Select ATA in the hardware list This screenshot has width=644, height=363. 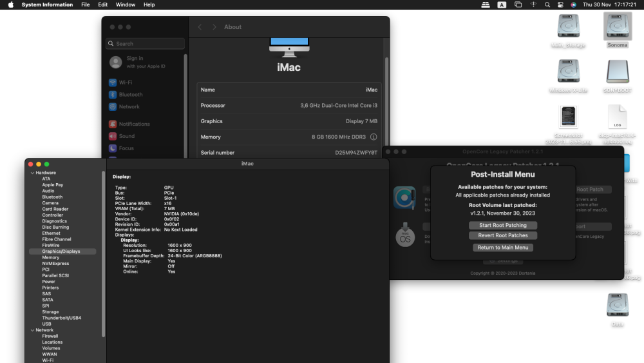[x=46, y=179]
